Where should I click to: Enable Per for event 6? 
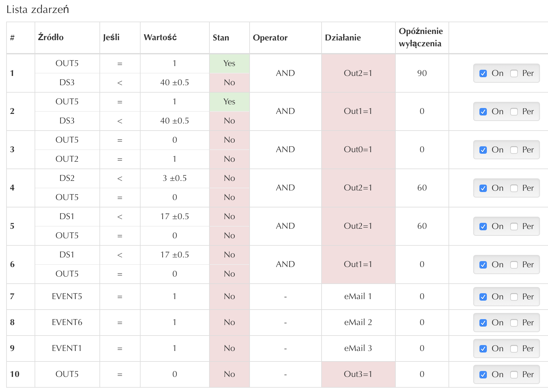point(514,265)
